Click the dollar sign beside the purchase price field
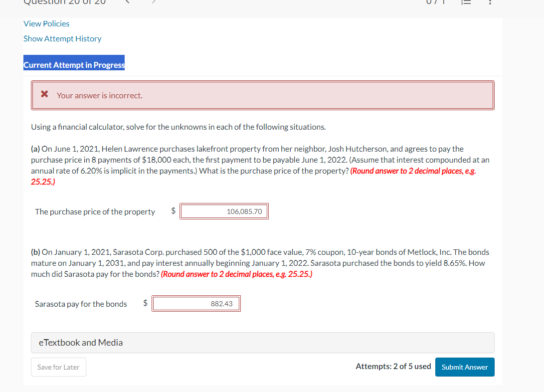The height and width of the screenshot is (392, 544). coord(173,211)
